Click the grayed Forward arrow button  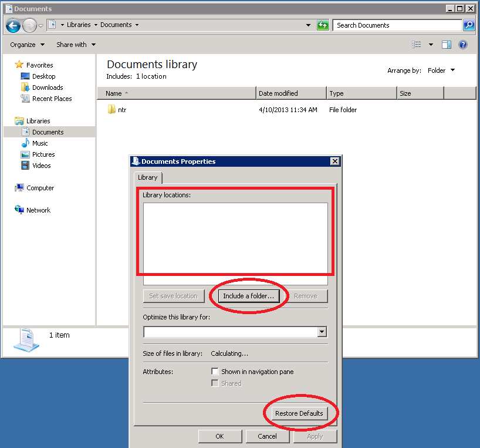point(29,25)
